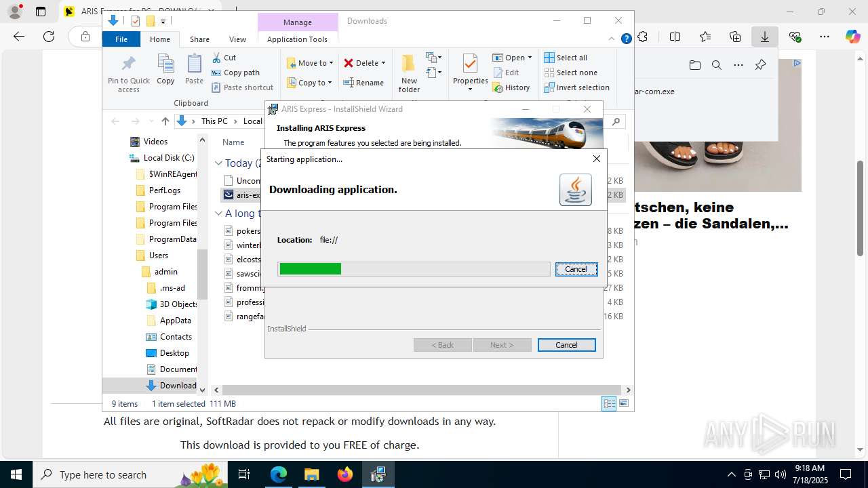Open the File menu in Explorer
868x488 pixels.
[x=121, y=39]
